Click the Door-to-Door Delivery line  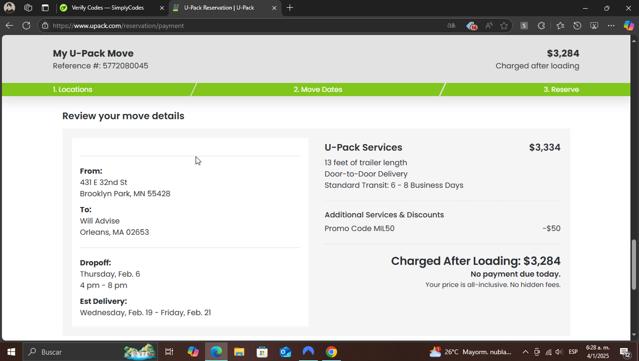[x=366, y=174]
